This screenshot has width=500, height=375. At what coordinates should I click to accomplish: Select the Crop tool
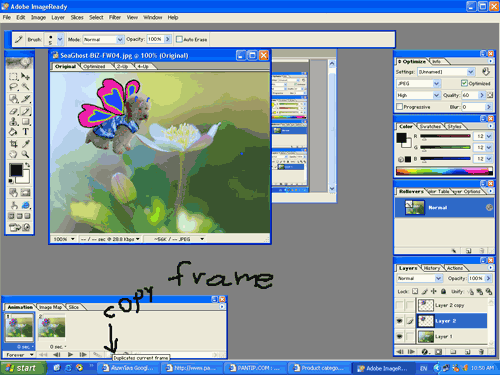pos(13,144)
